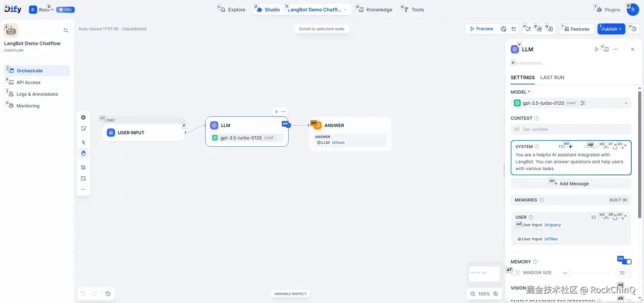
Task: Switch to hand mode on canvas toolbar
Action: 83,153
